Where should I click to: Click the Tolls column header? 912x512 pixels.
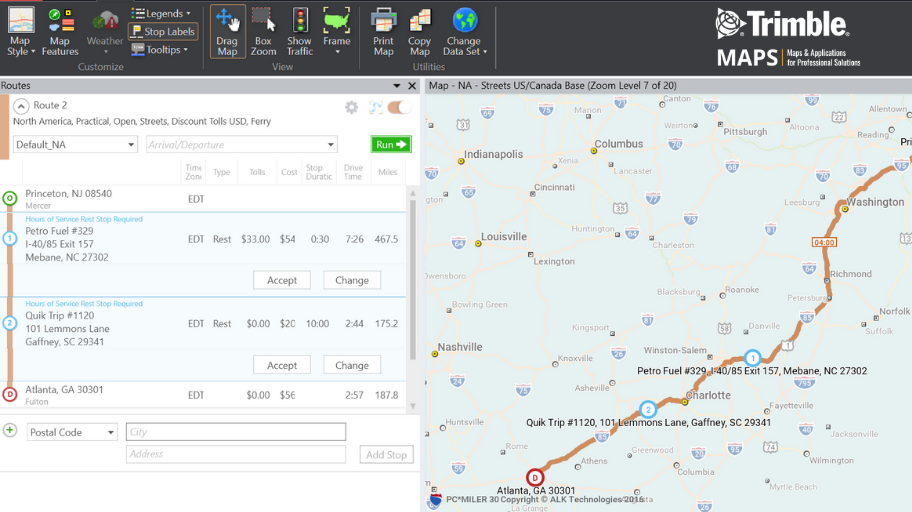(257, 172)
